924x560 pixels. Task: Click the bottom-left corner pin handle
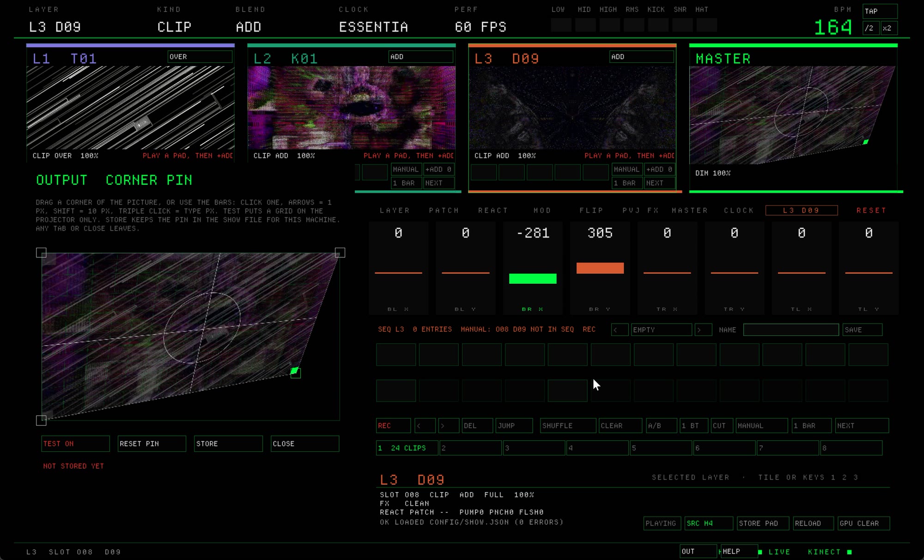pos(41,420)
